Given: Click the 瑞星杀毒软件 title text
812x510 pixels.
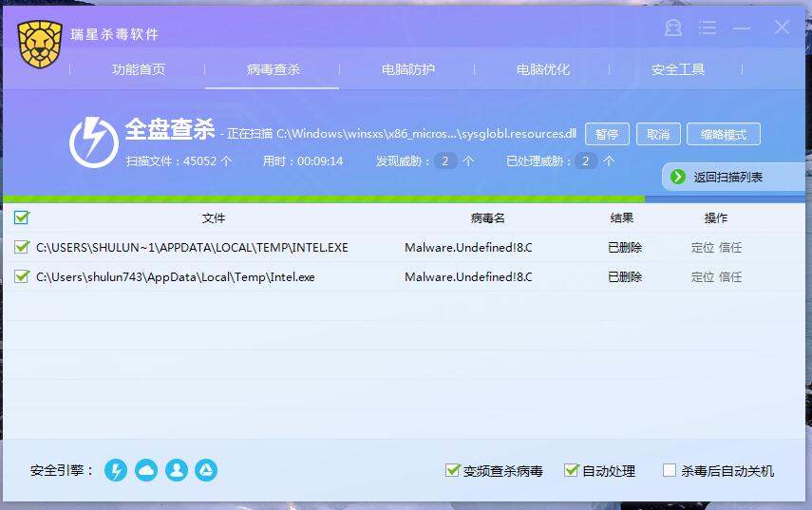Looking at the screenshot, I should pos(115,34).
